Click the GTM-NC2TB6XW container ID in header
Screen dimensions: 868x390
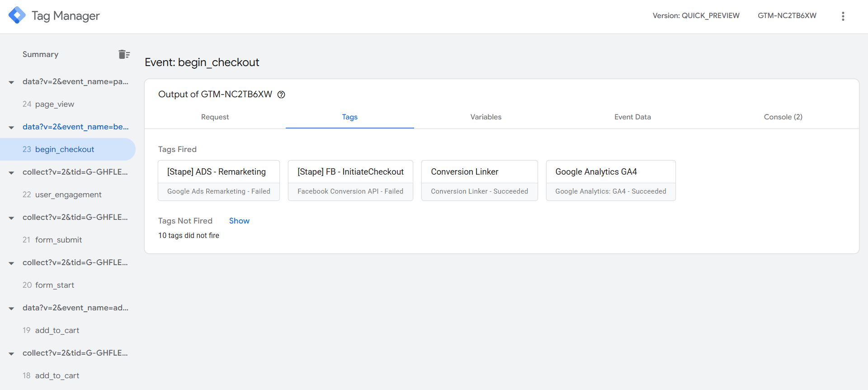point(787,16)
